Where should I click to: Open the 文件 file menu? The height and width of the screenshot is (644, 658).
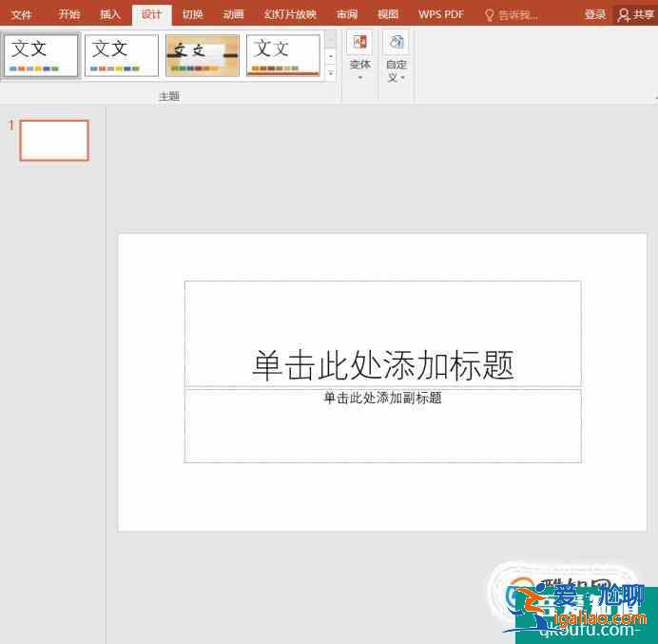[x=21, y=15]
